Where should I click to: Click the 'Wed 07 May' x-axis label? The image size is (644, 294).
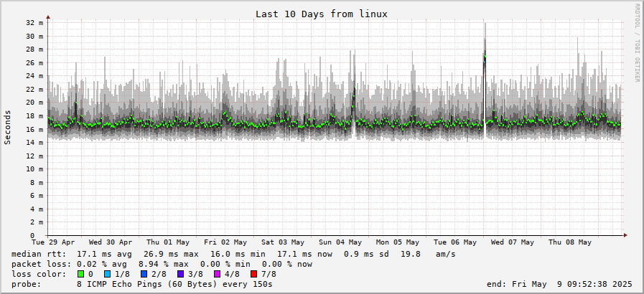coord(513,242)
